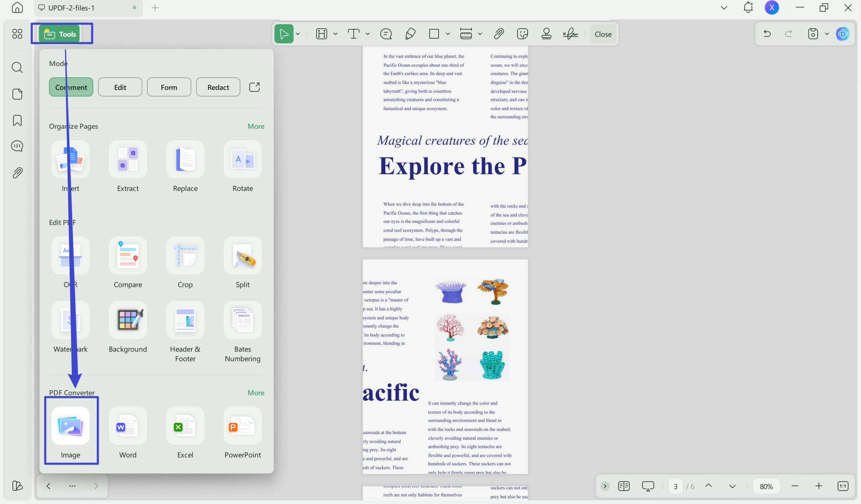Select the Rotate pages tool
861x504 pixels.
[x=242, y=167]
